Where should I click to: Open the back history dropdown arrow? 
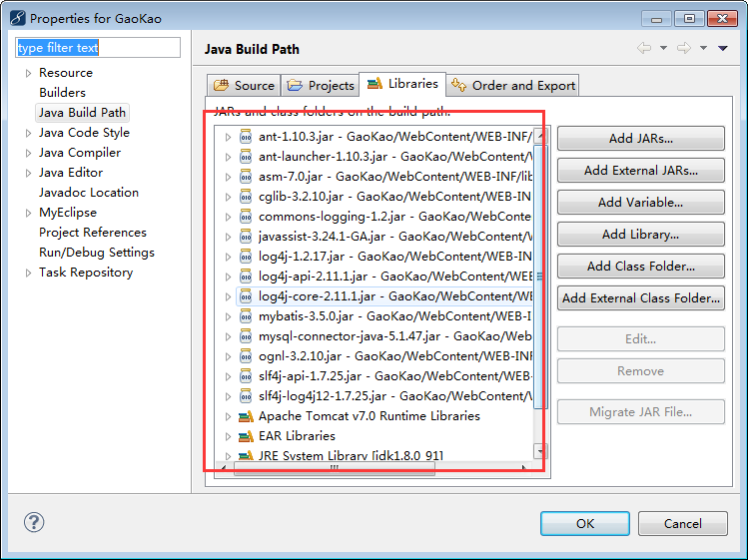663,48
